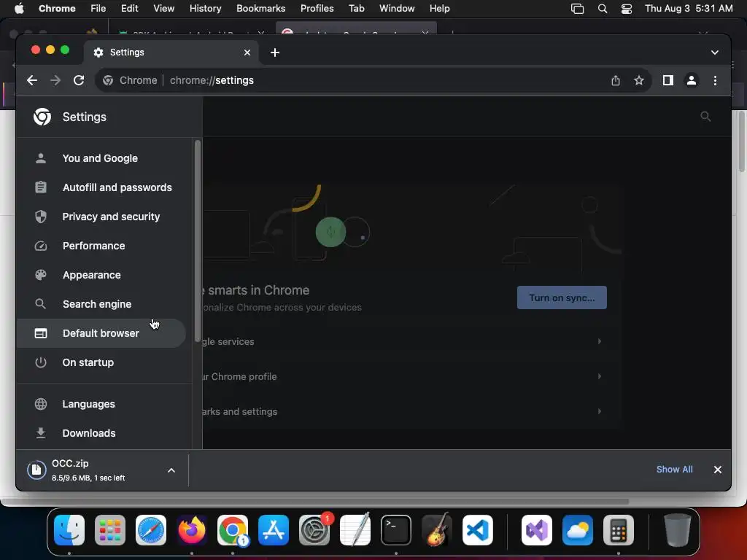747x560 pixels.
Task: Open the tab search dropdown chevron
Action: point(715,52)
